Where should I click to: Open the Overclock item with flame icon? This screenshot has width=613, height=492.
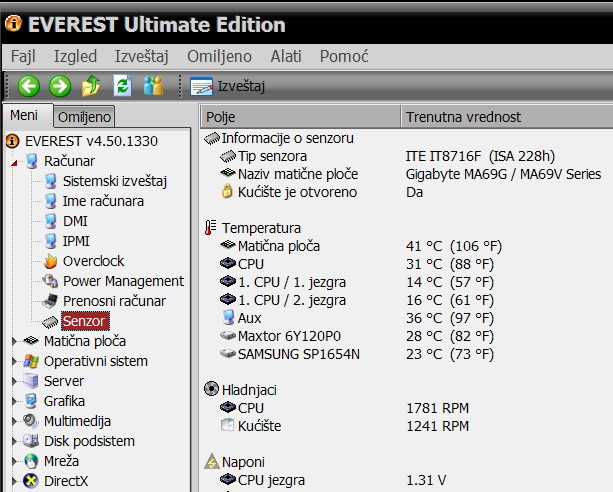[x=93, y=261]
